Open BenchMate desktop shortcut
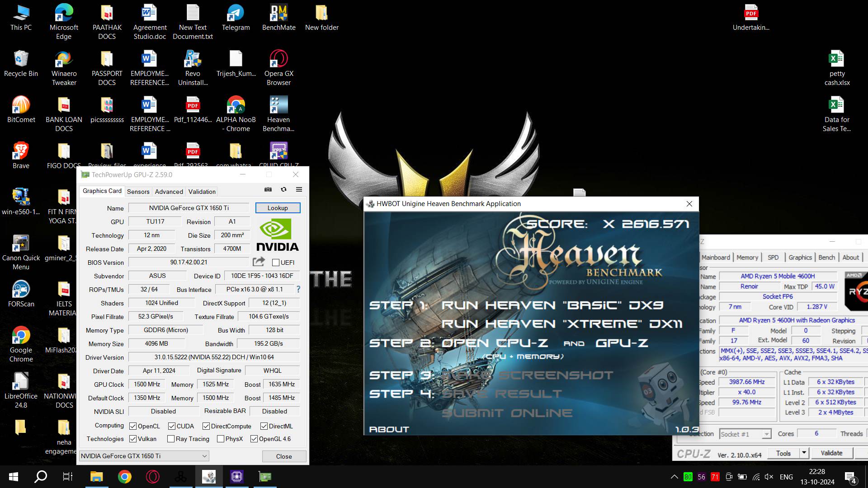 pos(278,18)
